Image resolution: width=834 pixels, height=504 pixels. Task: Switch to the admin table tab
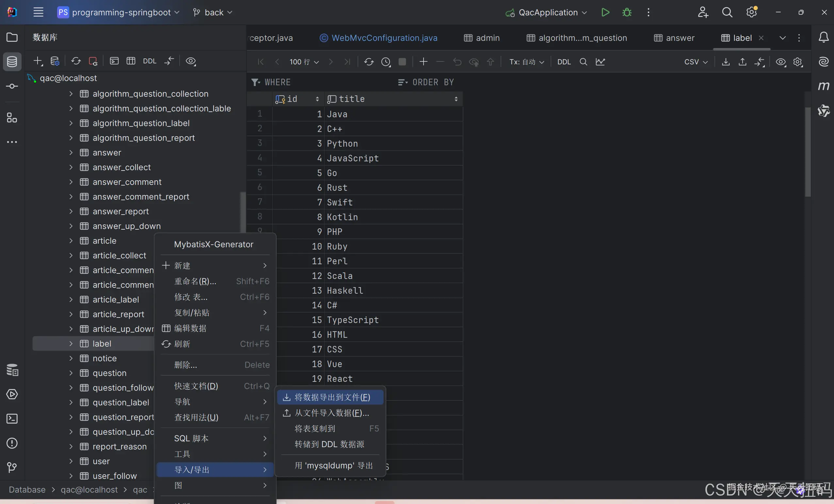482,38
